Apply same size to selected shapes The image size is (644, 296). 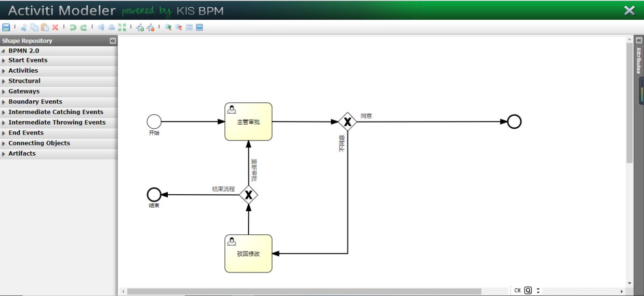pos(122,28)
